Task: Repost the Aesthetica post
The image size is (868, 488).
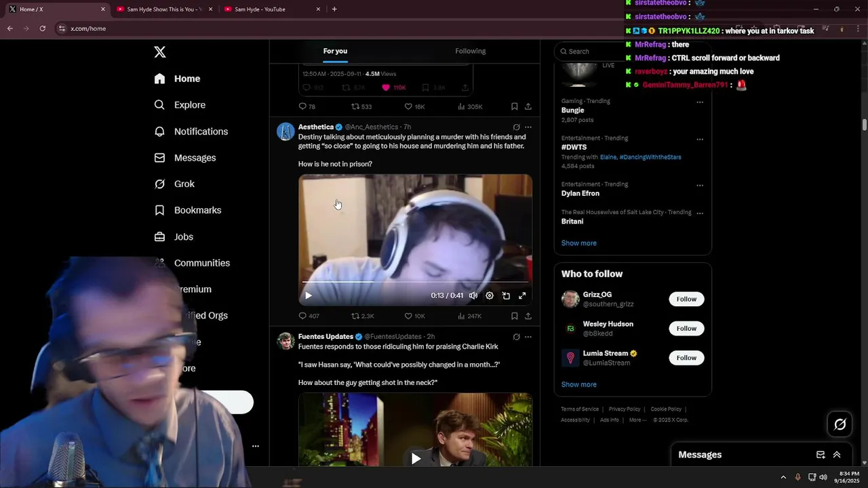Action: 362,316
